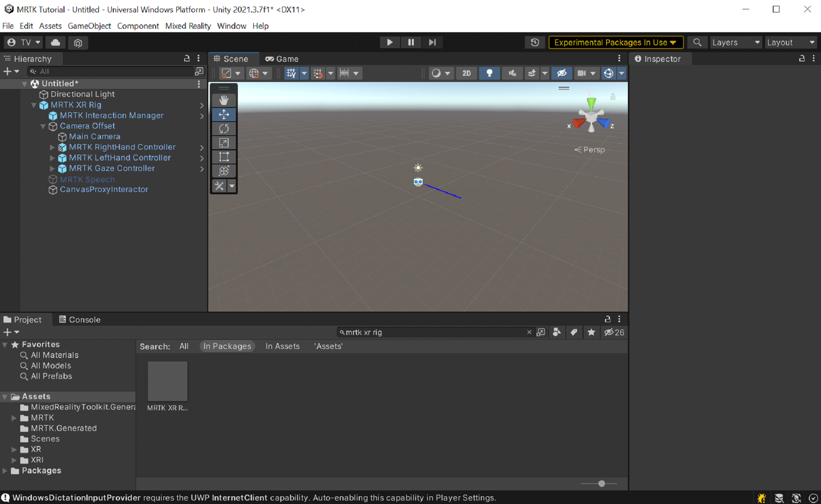Open Layout dropdown in top right
Screen dimensions: 821x504
(x=791, y=42)
